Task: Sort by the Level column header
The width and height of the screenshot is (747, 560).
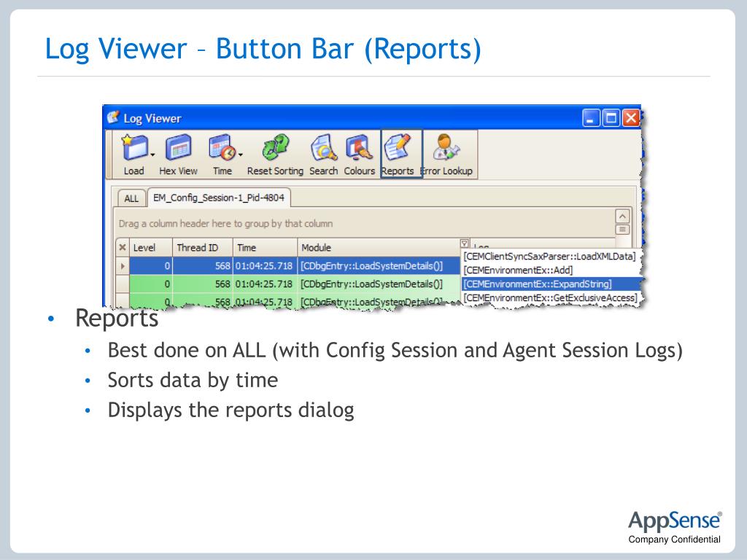Action: pyautogui.click(x=150, y=248)
